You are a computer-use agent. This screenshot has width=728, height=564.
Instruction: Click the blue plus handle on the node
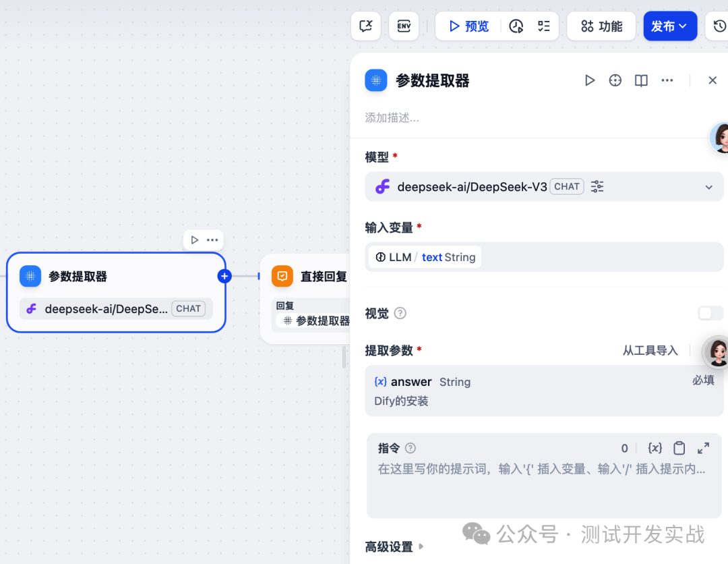(224, 276)
